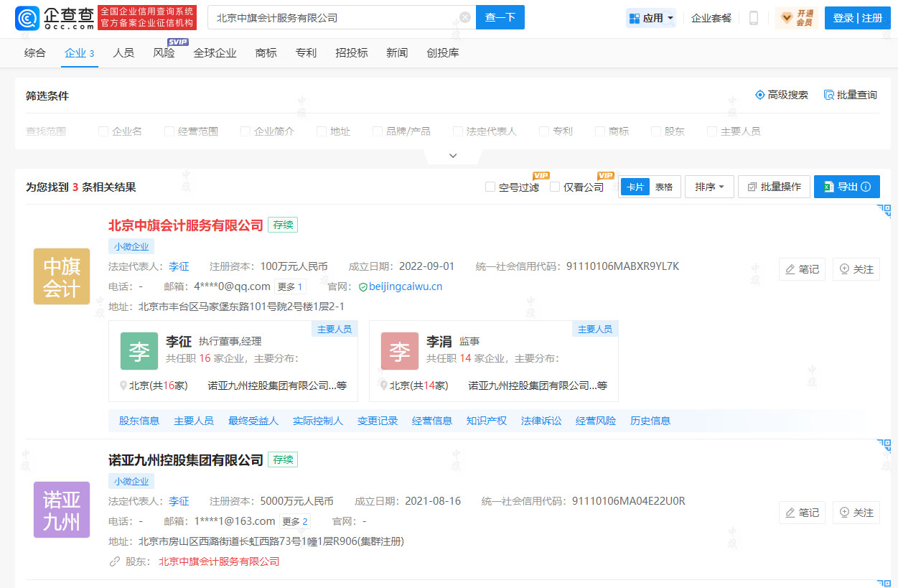Check the 仅看公司 checkbox
898x588 pixels.
coord(555,186)
